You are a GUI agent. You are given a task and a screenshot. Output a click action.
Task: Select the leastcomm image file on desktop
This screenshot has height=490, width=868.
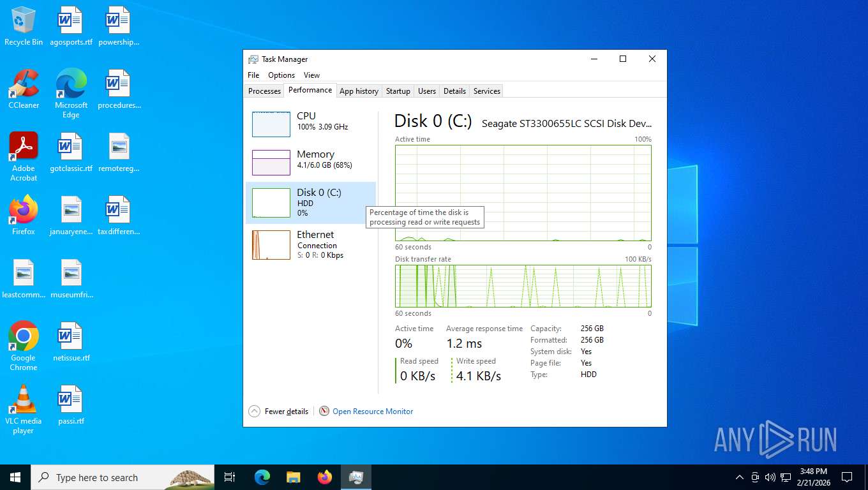pyautogui.click(x=24, y=279)
